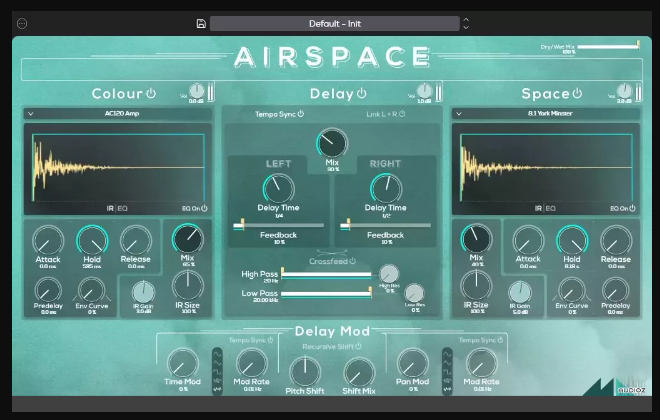The image size is (660, 420).
Task: Click the Shift Mix knob
Action: 359,373
